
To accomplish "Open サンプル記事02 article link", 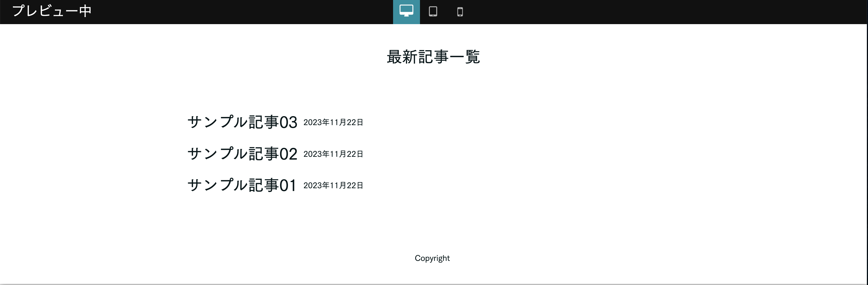I will [242, 154].
